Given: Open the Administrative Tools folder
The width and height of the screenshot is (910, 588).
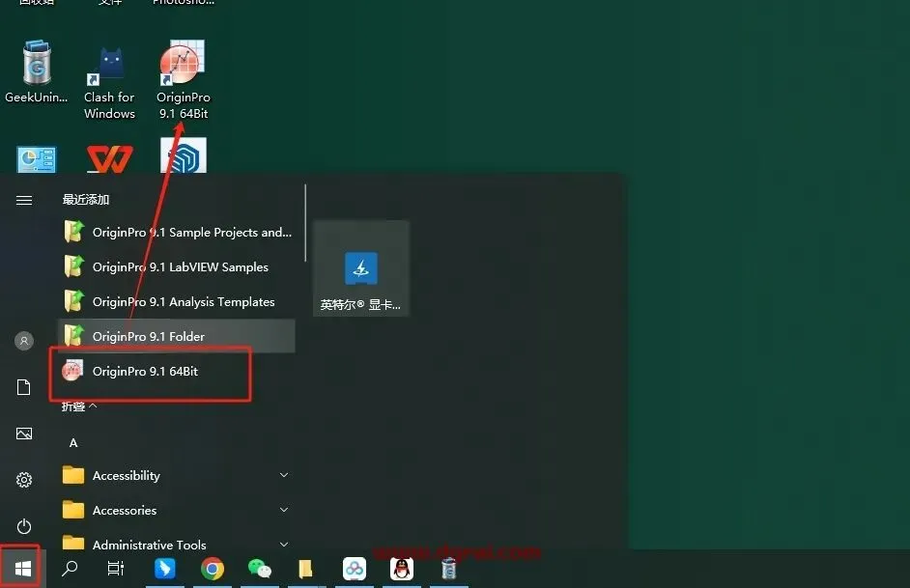Looking at the screenshot, I should coord(177,541).
